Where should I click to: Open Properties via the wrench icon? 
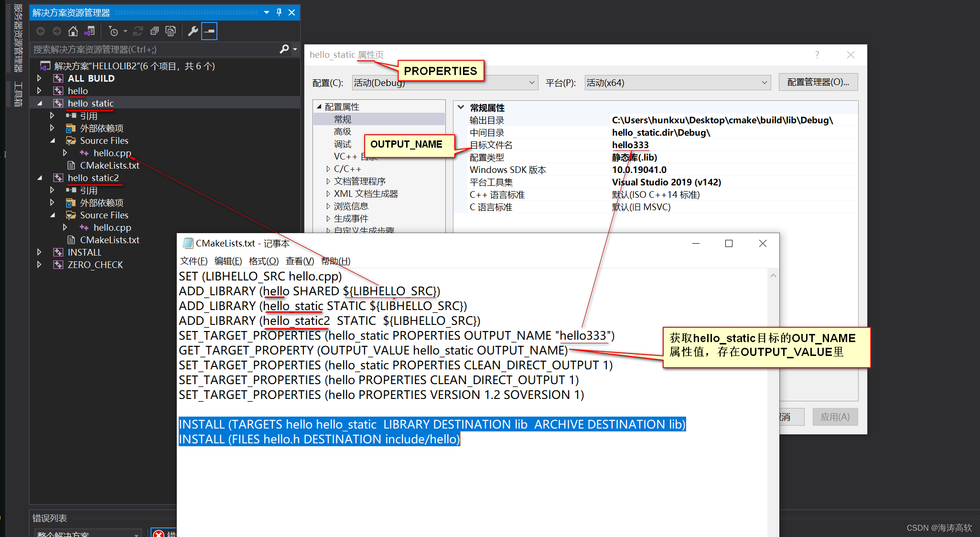tap(193, 32)
